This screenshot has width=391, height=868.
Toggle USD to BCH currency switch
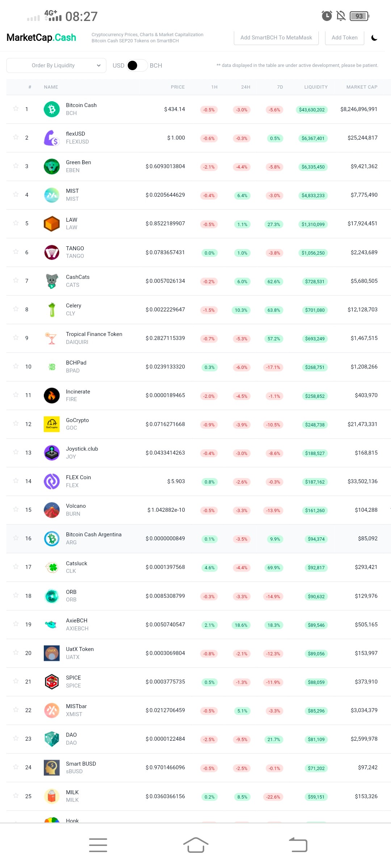tap(137, 65)
